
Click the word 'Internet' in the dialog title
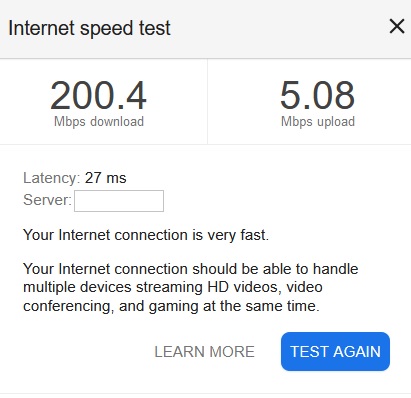(x=41, y=28)
